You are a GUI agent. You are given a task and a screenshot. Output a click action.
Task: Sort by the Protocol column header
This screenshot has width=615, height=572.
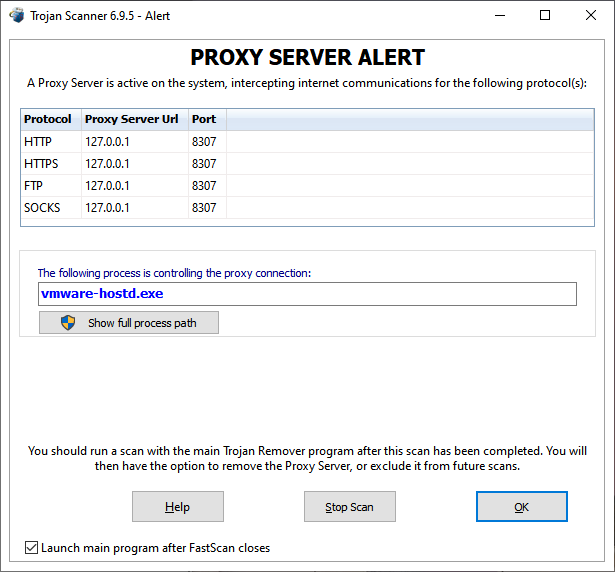pyautogui.click(x=51, y=119)
